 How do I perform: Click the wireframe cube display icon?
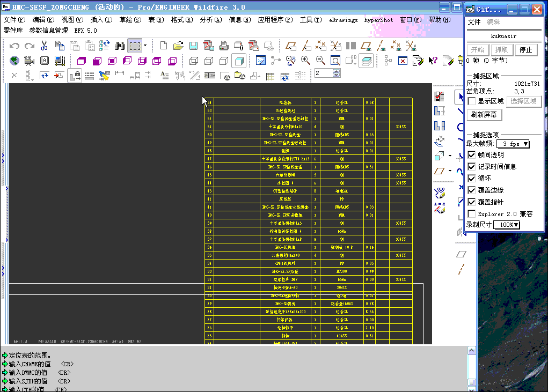[x=194, y=61]
